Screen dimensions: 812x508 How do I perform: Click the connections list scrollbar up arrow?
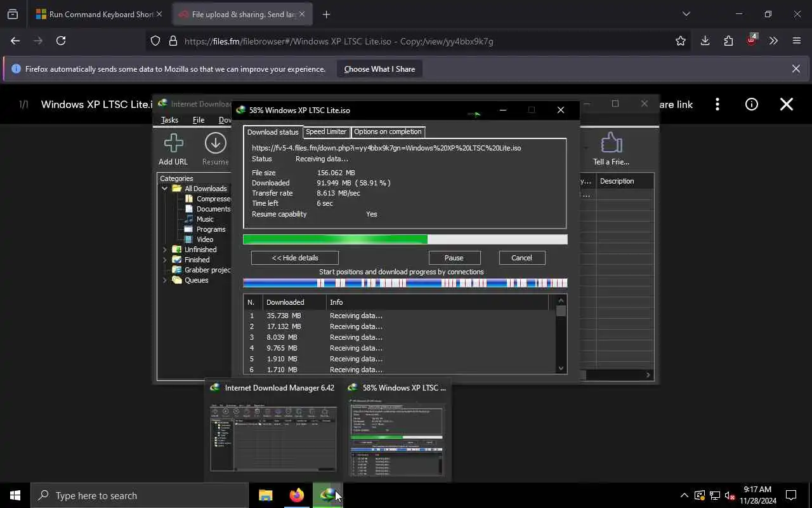click(561, 300)
